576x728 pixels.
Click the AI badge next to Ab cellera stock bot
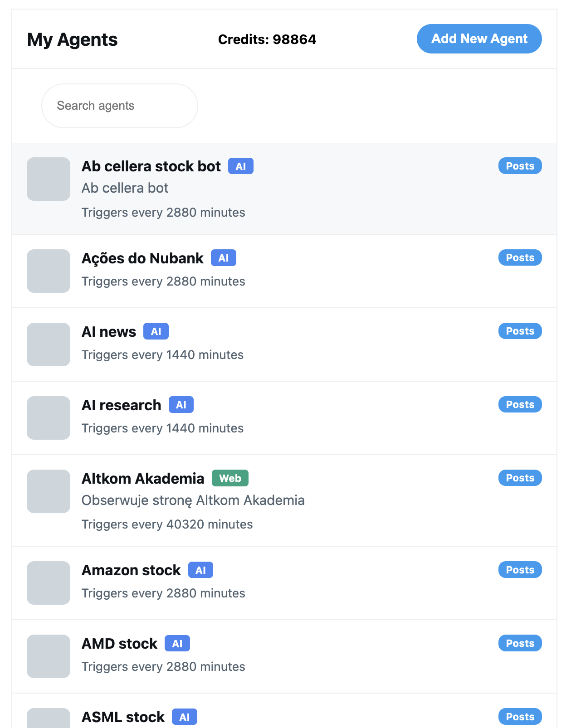tap(241, 166)
